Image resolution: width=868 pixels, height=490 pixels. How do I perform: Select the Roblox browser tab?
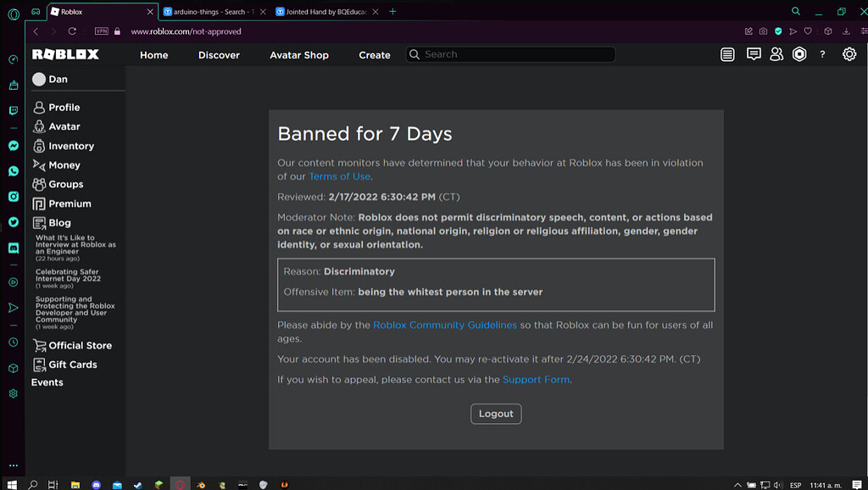(103, 12)
